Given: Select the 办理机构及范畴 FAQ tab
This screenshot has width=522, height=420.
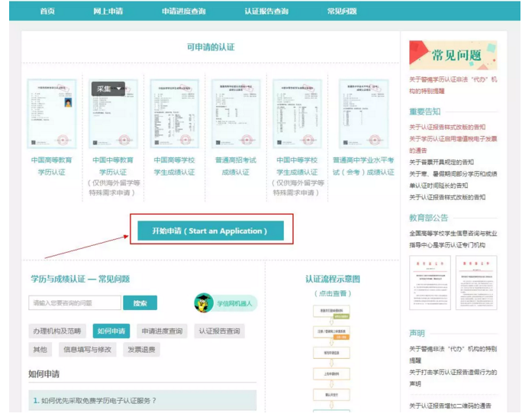Looking at the screenshot, I should click(56, 331).
